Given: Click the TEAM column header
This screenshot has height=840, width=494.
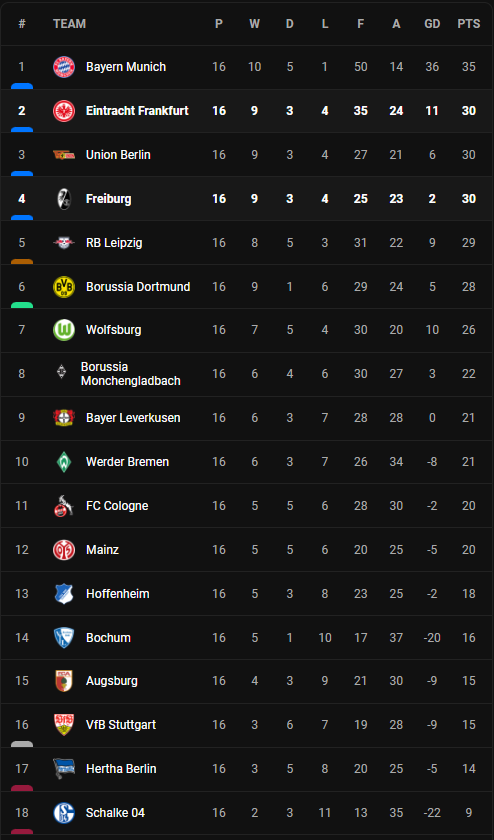Looking at the screenshot, I should [x=70, y=24].
